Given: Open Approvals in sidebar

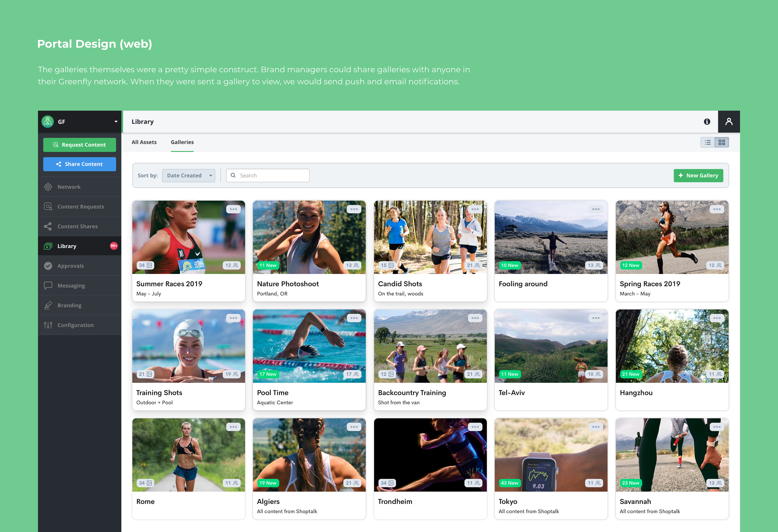Looking at the screenshot, I should tap(70, 266).
